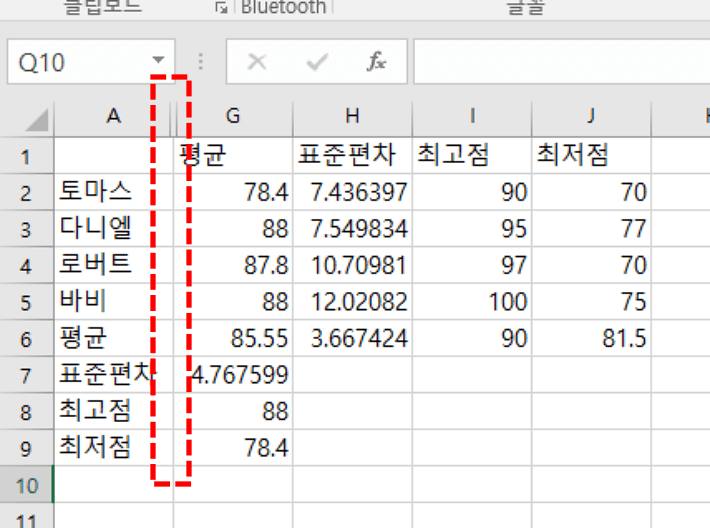Click cell J6 with value 81.5
Image resolution: width=710 pixels, height=528 pixels.
point(591,339)
